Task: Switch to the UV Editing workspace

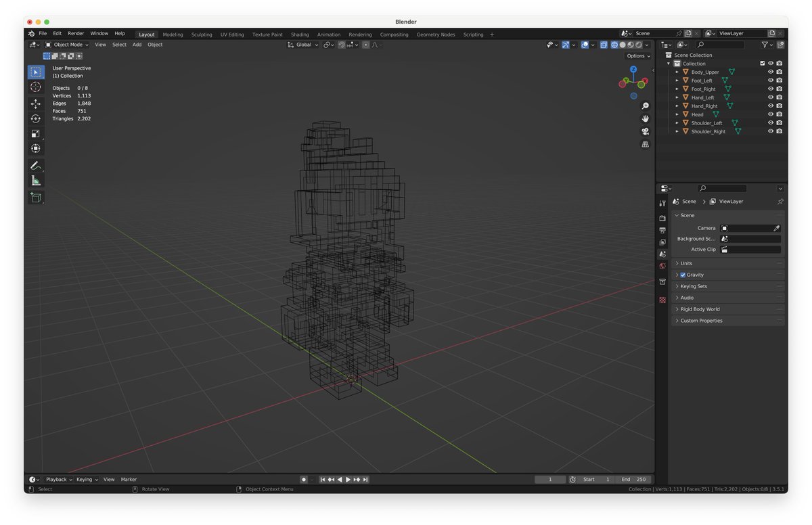Action: pos(232,35)
